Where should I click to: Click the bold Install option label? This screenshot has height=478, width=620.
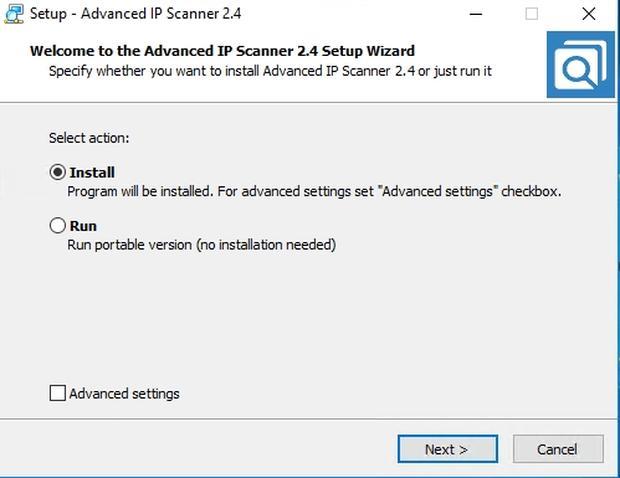(92, 172)
